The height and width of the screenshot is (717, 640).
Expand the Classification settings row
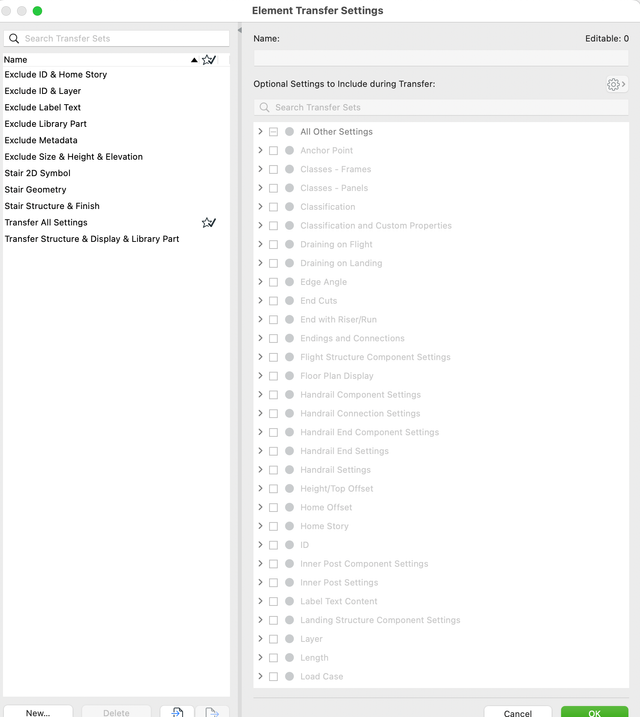(x=260, y=207)
